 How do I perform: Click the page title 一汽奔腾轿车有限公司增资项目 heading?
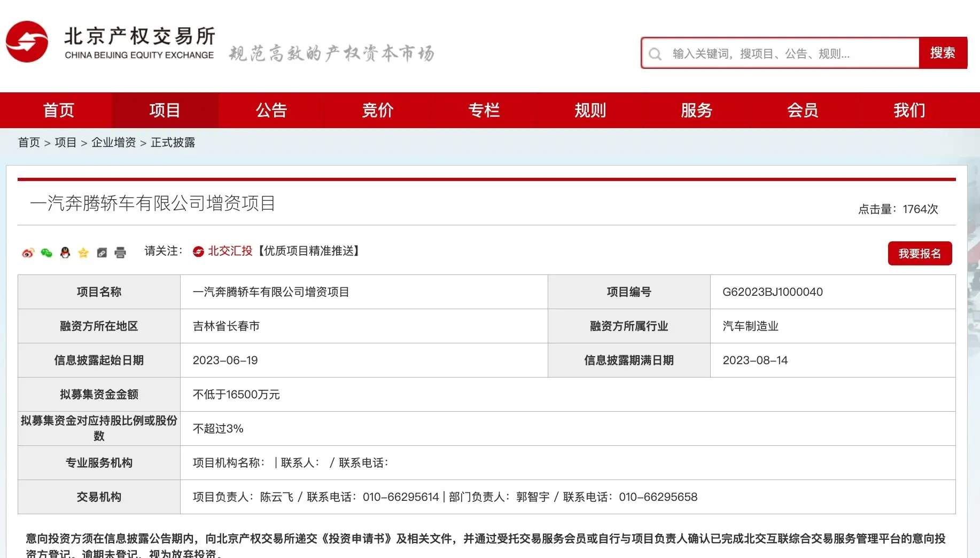tap(153, 203)
